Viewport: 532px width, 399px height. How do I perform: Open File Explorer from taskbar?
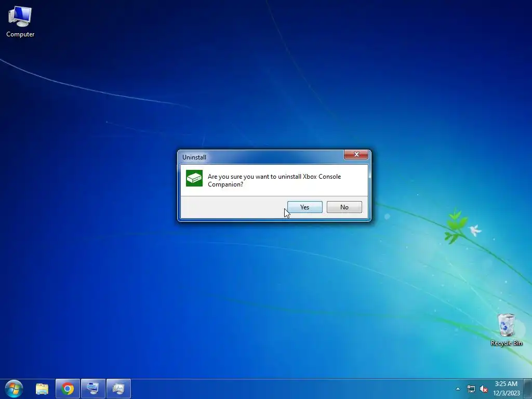click(42, 389)
